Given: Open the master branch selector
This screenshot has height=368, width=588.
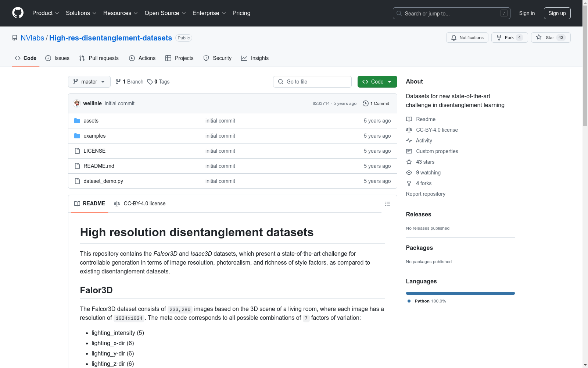Looking at the screenshot, I should [89, 82].
